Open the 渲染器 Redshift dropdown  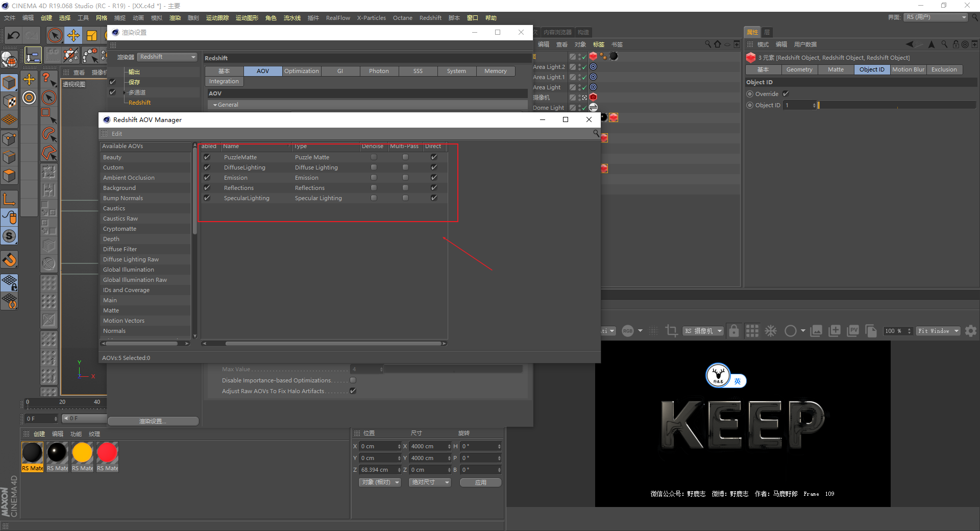click(167, 57)
